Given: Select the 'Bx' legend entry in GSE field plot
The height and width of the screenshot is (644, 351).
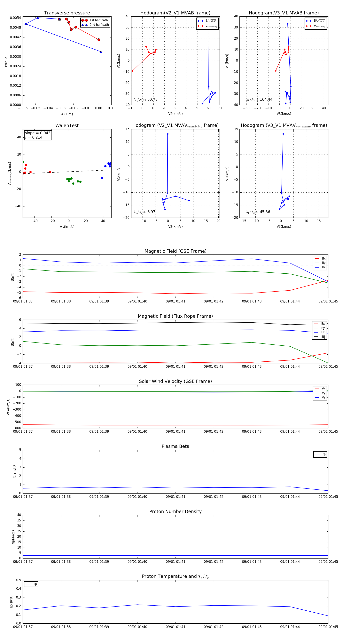Looking at the screenshot, I should (320, 259).
